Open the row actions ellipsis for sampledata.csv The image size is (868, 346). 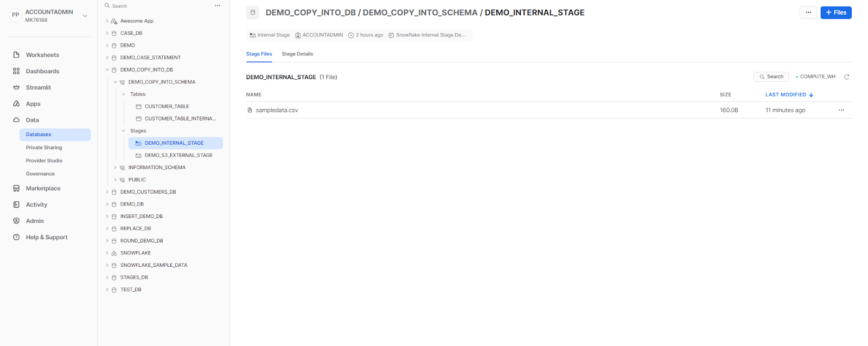(841, 110)
